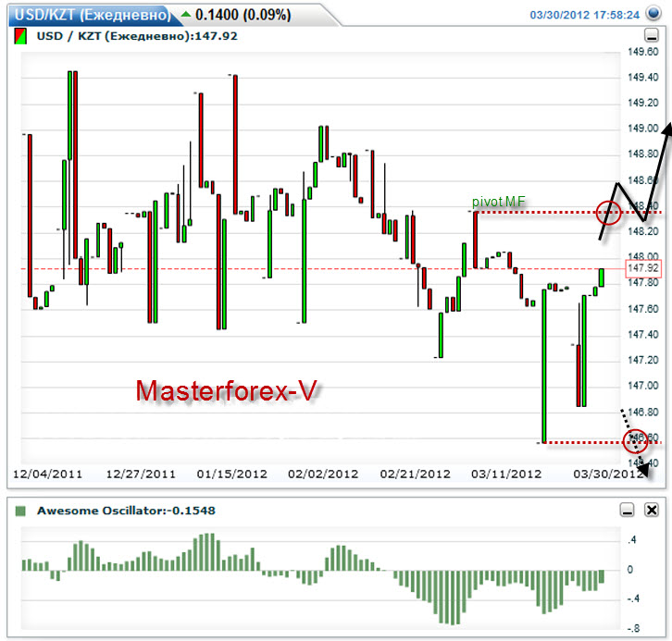
Task: Click the last green candle at 147.92
Action: (x=602, y=277)
